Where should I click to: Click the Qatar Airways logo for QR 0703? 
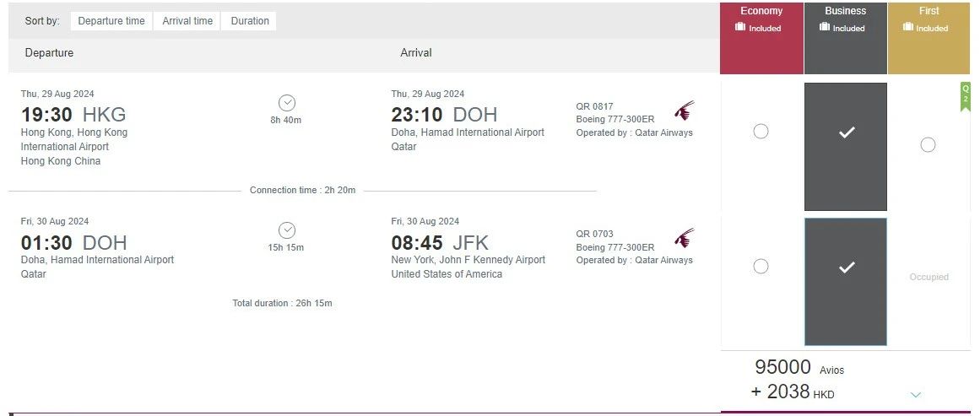tap(685, 238)
